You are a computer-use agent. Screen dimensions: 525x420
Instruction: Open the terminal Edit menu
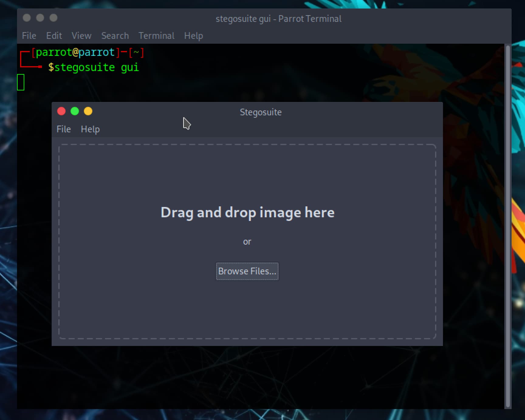pos(54,36)
